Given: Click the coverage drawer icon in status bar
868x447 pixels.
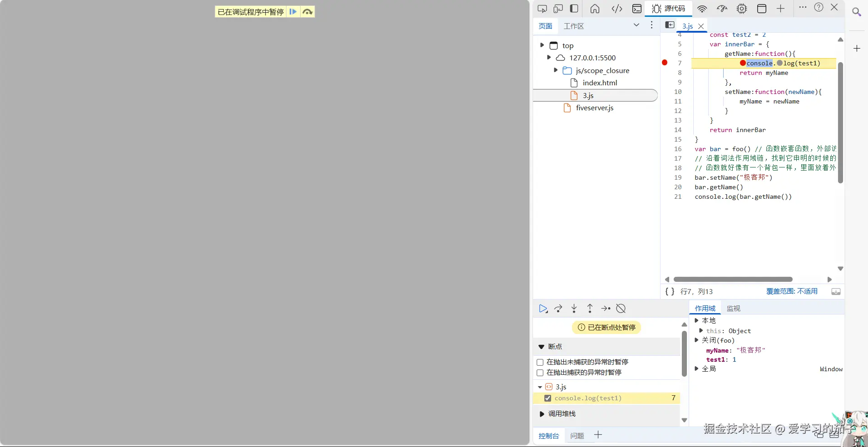Looking at the screenshot, I should (836, 291).
